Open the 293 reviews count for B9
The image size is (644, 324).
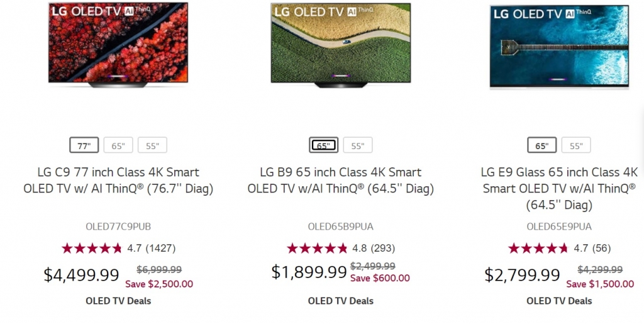(x=383, y=248)
